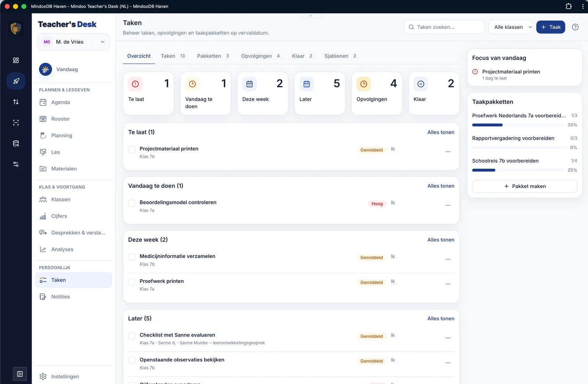
Task: Check off Openstaande observaties bekijken task
Action: [x=132, y=360]
